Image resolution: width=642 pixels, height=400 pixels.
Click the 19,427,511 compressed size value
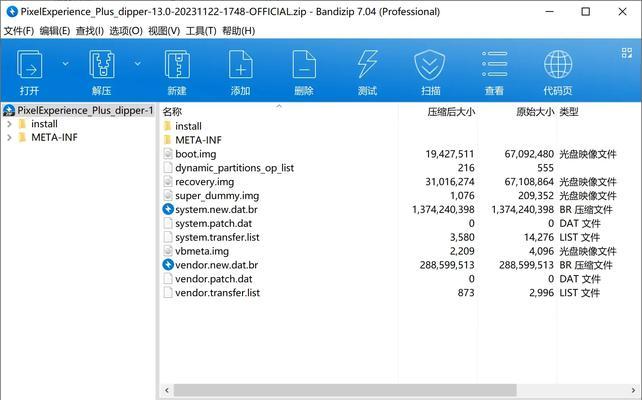click(x=450, y=154)
